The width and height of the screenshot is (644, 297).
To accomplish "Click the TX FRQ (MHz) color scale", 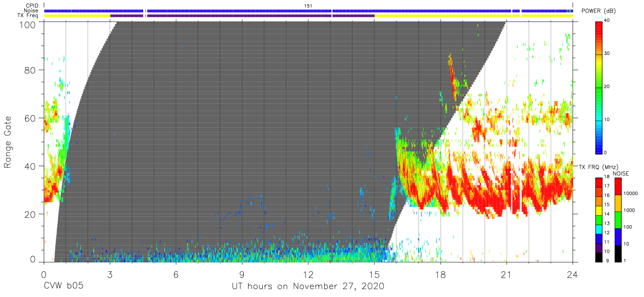I will click(x=599, y=219).
